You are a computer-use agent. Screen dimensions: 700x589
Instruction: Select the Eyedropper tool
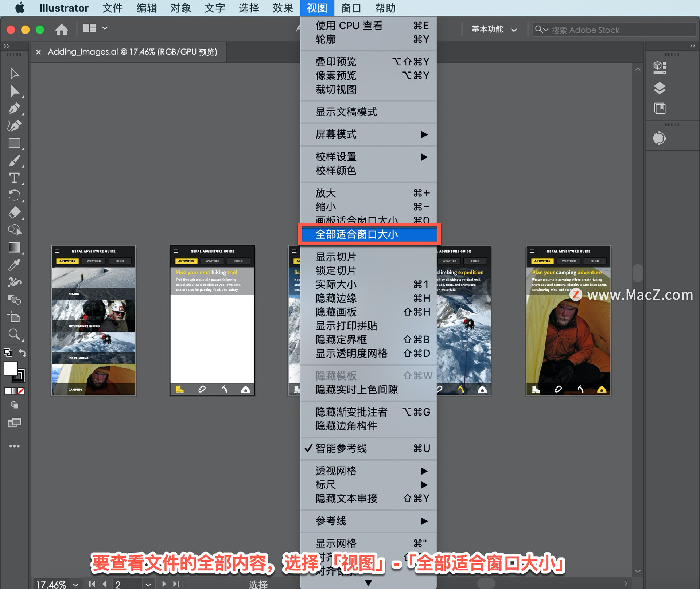[15, 265]
